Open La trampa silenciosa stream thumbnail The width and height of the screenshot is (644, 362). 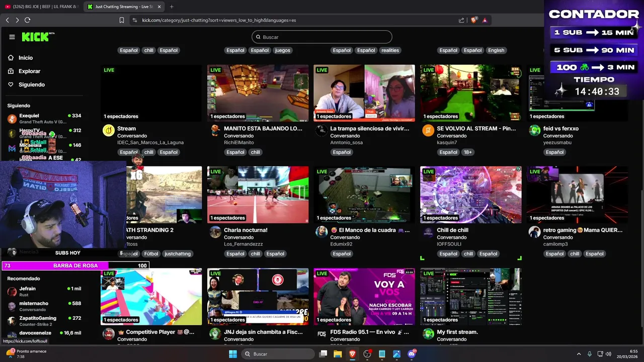click(x=364, y=93)
